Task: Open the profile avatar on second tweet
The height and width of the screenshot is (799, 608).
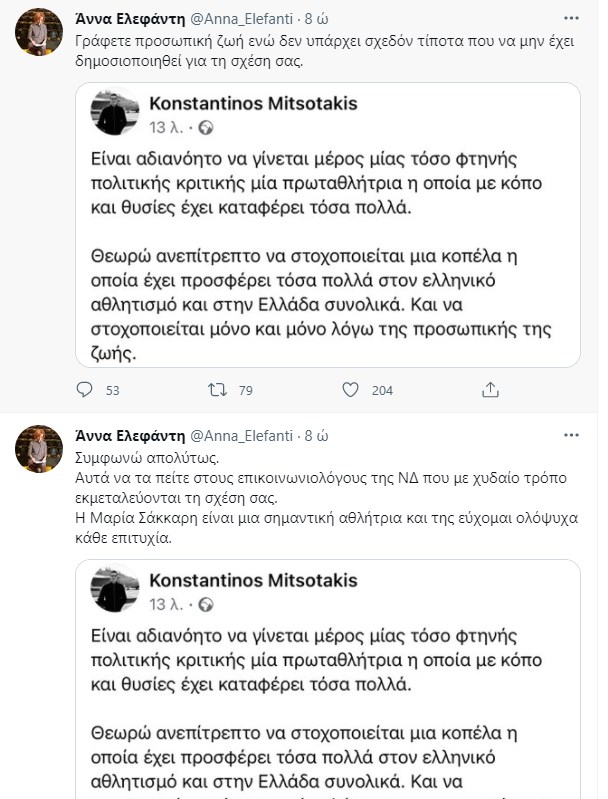Action: (x=35, y=453)
